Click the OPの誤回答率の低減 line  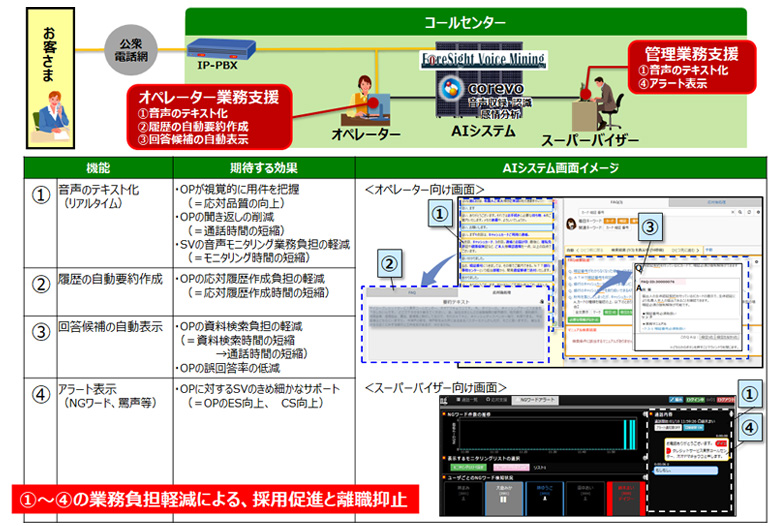pos(227,368)
